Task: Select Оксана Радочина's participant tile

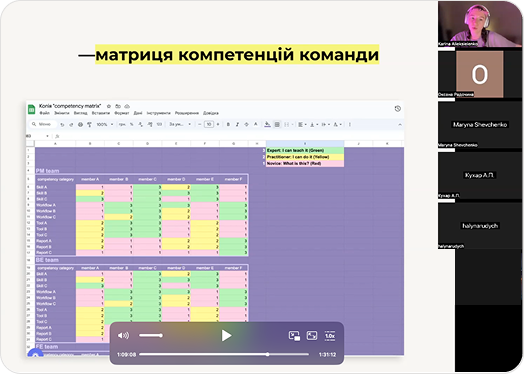Action: coord(480,74)
